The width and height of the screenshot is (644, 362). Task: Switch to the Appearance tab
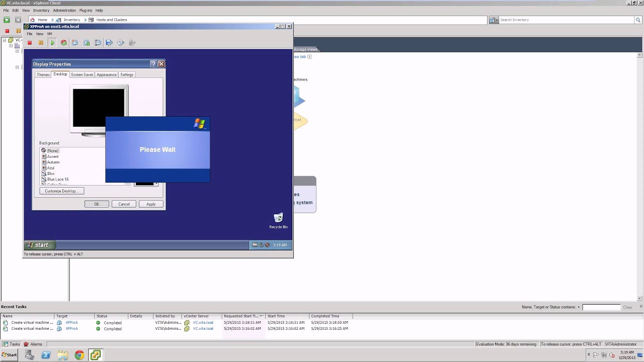click(x=107, y=74)
